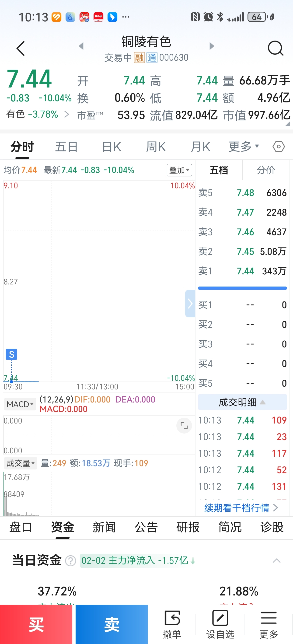Viewport: 293px width, 644px height.
Task: Open the blue bird app notification icon
Action: point(112,17)
